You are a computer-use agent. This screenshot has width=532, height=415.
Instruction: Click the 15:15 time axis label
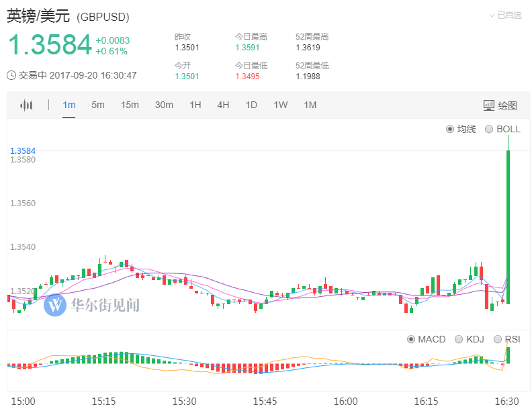[103, 402]
